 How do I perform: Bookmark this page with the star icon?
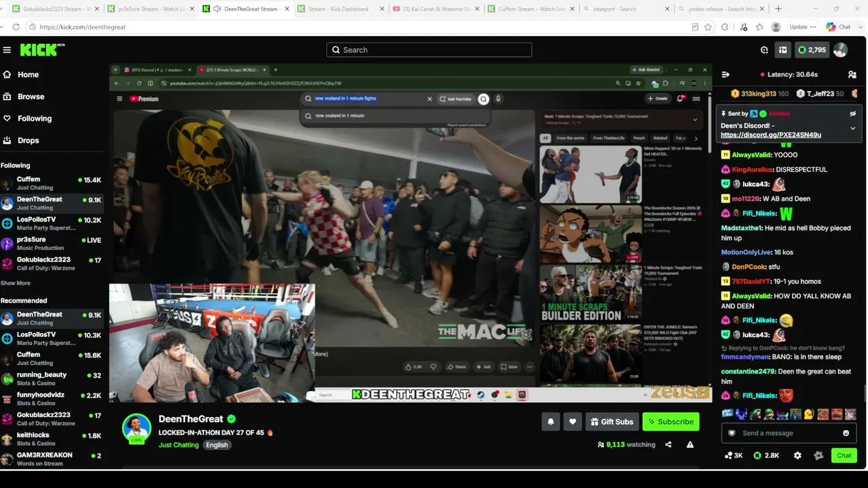tap(708, 27)
